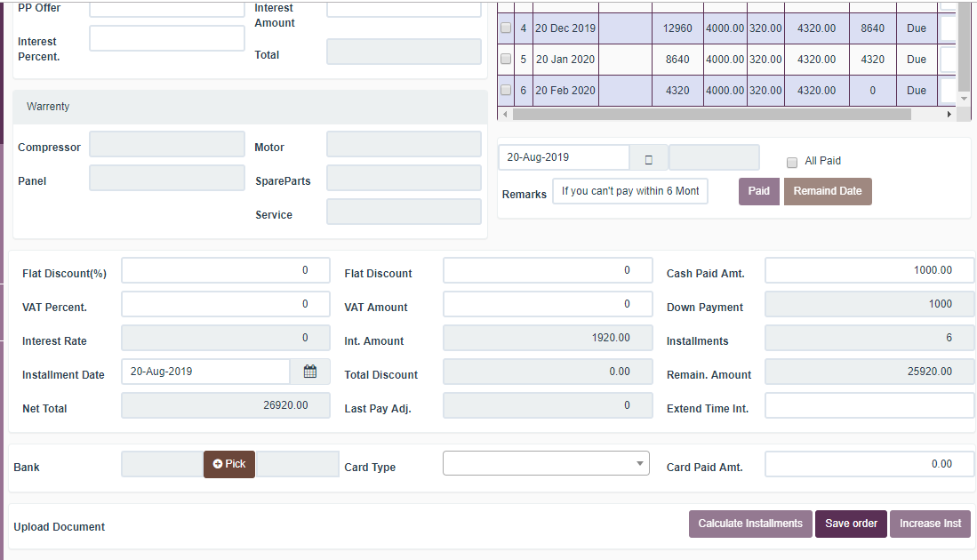The image size is (977, 560).
Task: Click the Cash Paid Amt. field
Action: 869,269
